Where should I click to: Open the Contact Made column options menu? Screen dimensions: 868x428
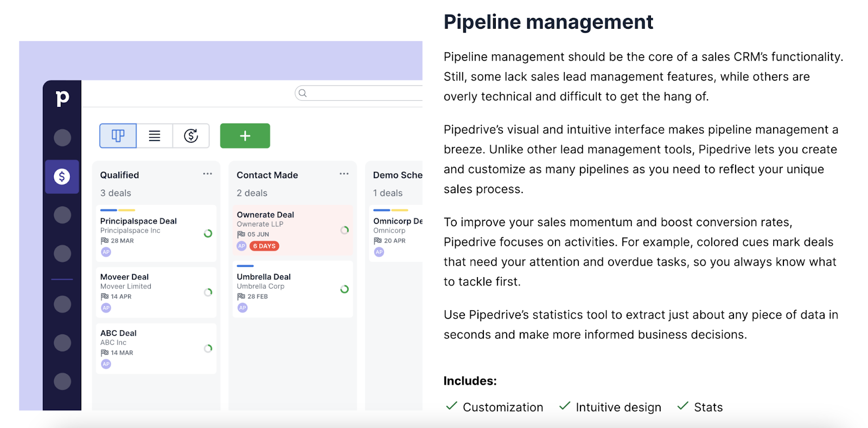click(x=344, y=174)
